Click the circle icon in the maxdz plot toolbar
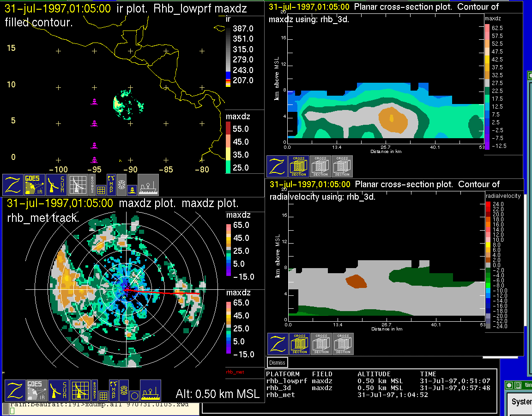 [x=134, y=396]
